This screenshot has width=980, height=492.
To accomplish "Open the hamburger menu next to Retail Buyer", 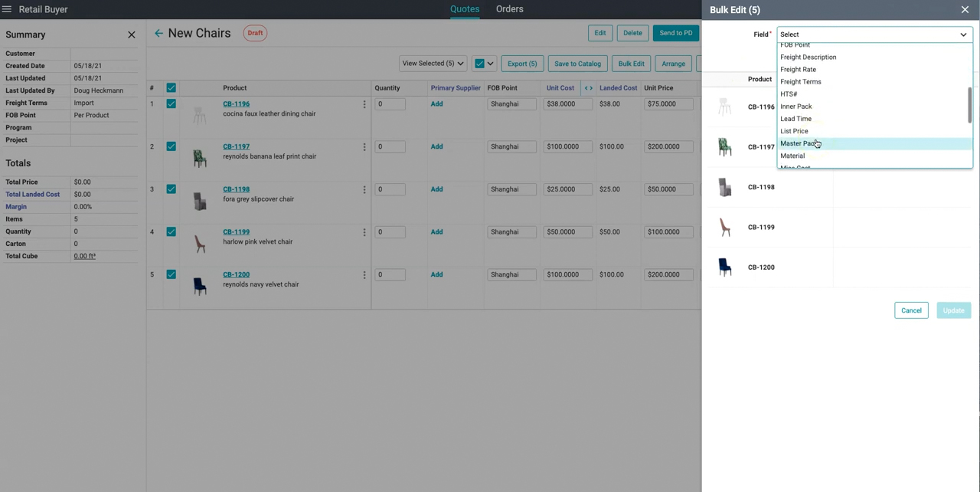I will [7, 9].
